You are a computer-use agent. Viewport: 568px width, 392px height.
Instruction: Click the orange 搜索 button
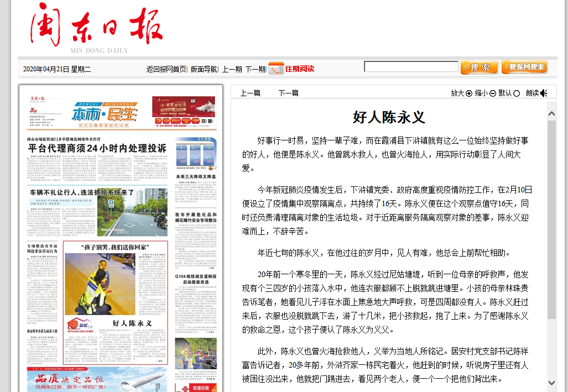(x=479, y=67)
